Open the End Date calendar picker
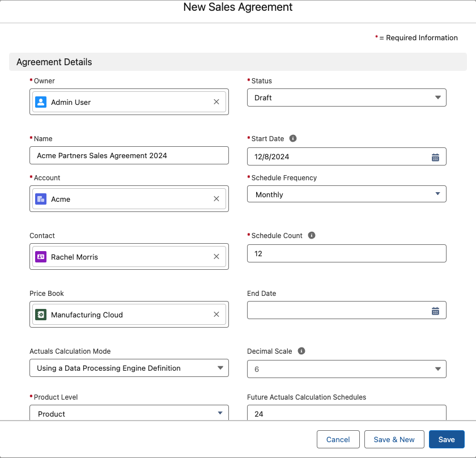 pos(435,311)
